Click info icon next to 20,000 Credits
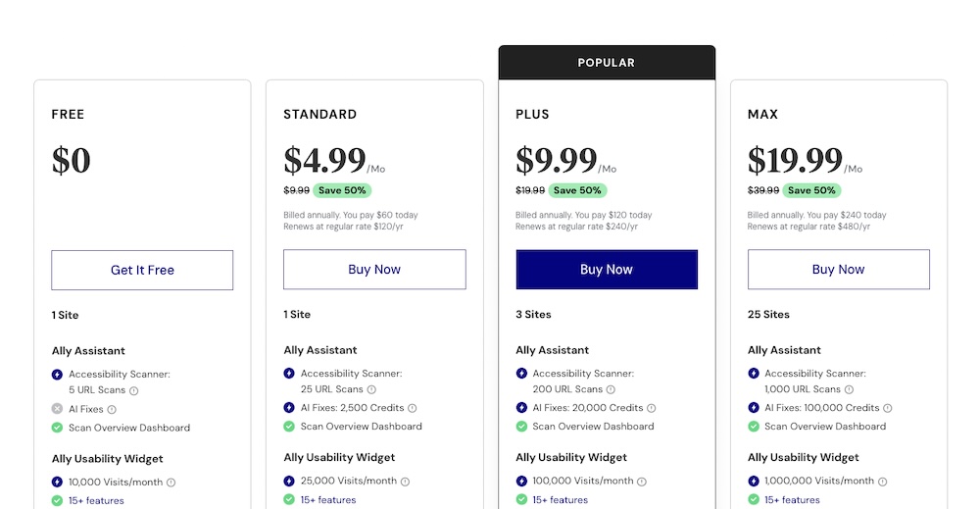The image size is (980, 509). [x=652, y=408]
